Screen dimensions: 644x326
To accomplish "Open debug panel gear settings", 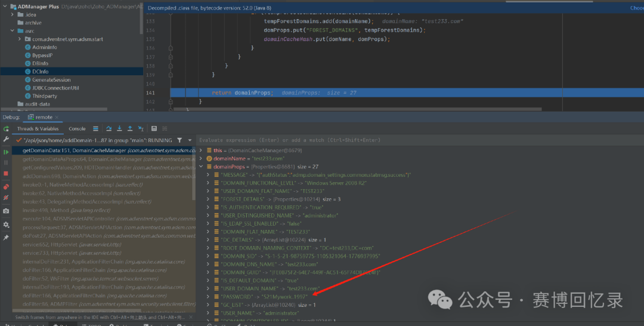I will [6, 225].
